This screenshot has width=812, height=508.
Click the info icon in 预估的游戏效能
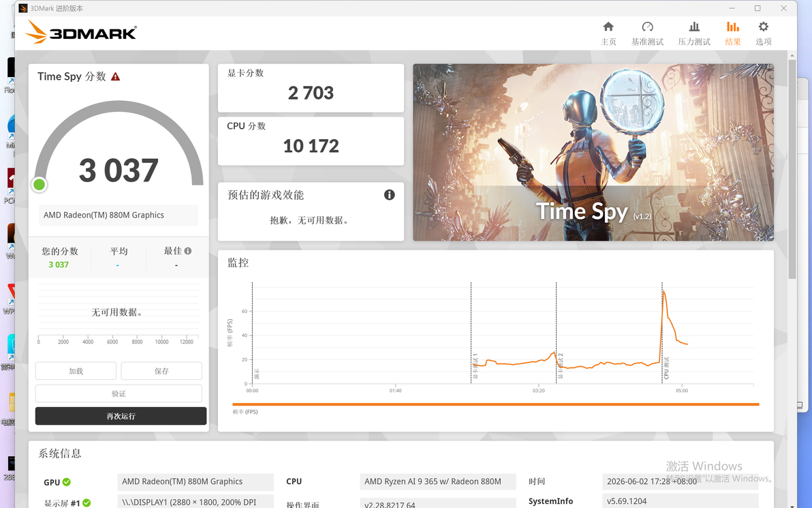coord(390,195)
